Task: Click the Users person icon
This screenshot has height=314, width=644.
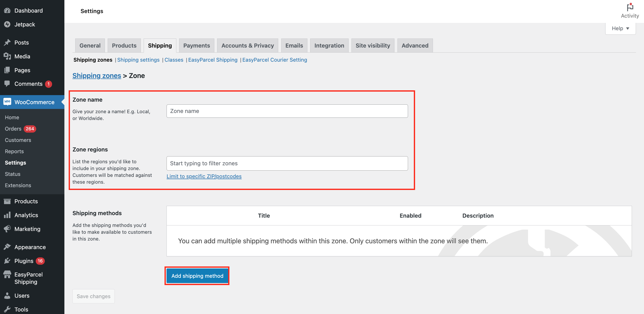Action: 7,296
